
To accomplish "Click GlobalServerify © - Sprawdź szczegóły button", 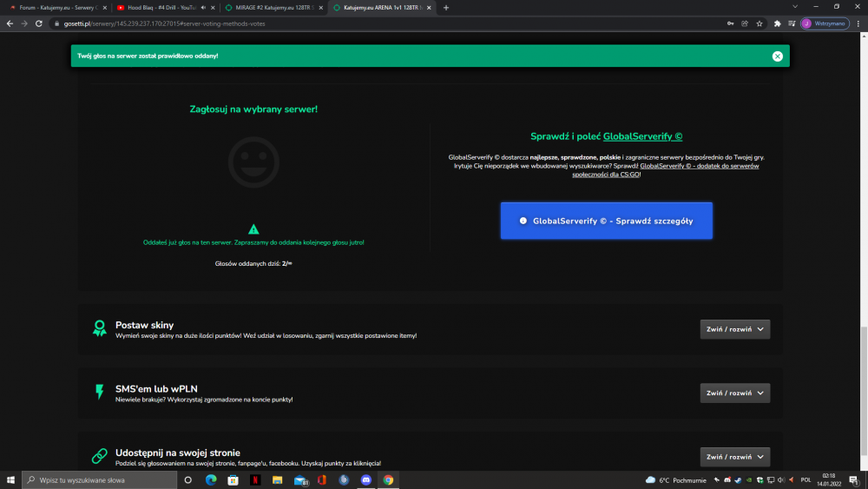I will (606, 221).
